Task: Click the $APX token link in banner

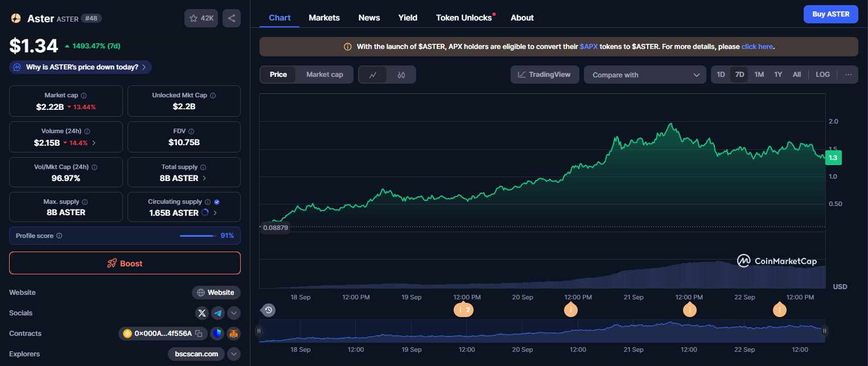Action: 589,47
